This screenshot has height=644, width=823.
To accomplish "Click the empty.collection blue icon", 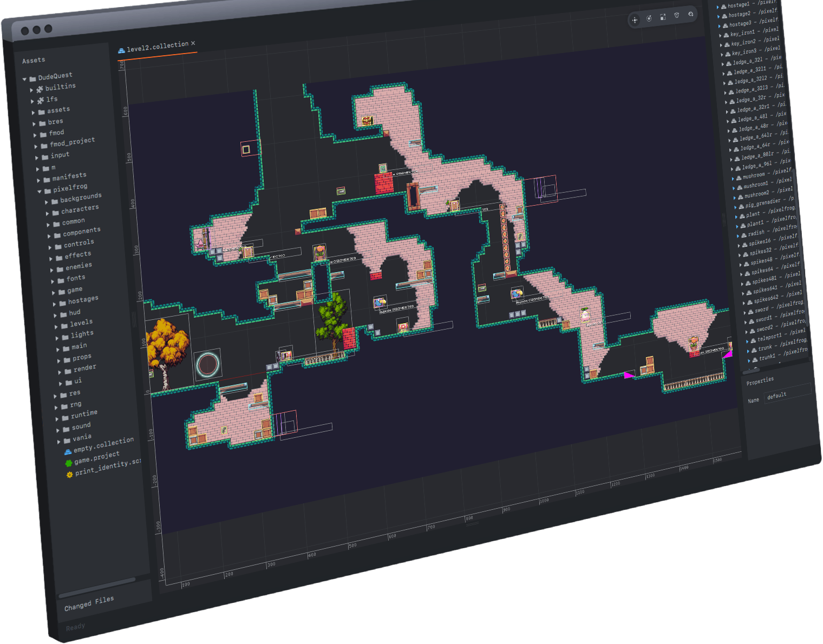I will (68, 451).
